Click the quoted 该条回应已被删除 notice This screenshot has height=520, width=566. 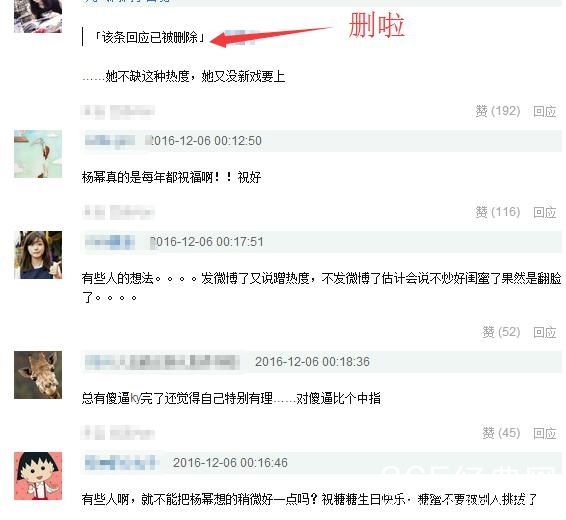(149, 37)
